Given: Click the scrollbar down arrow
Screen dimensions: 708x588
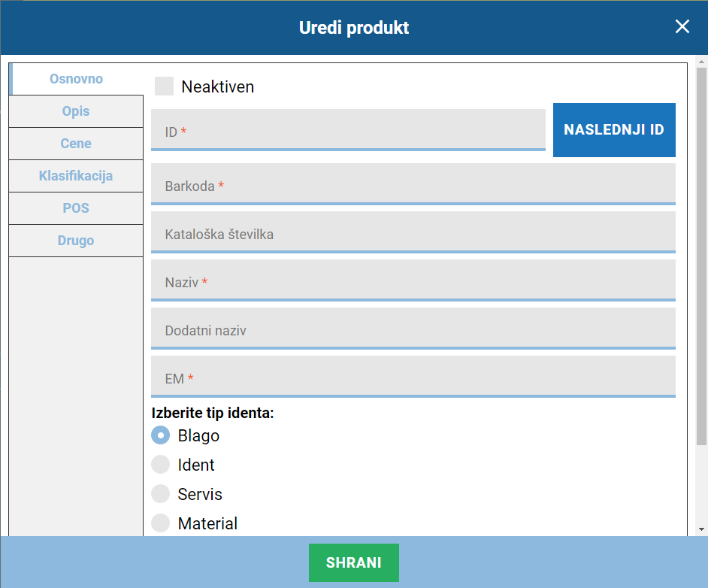Looking at the screenshot, I should 701,529.
